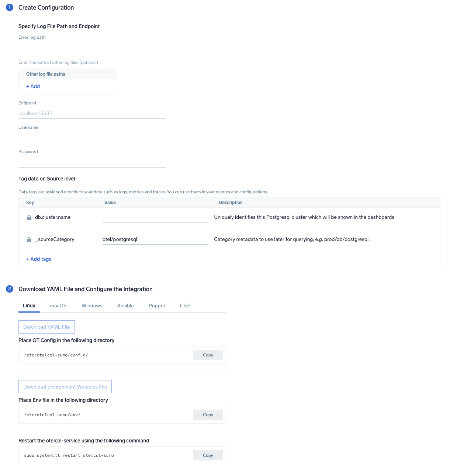The image size is (450, 476).
Task: Copy the conf.d directory path
Action: point(208,355)
